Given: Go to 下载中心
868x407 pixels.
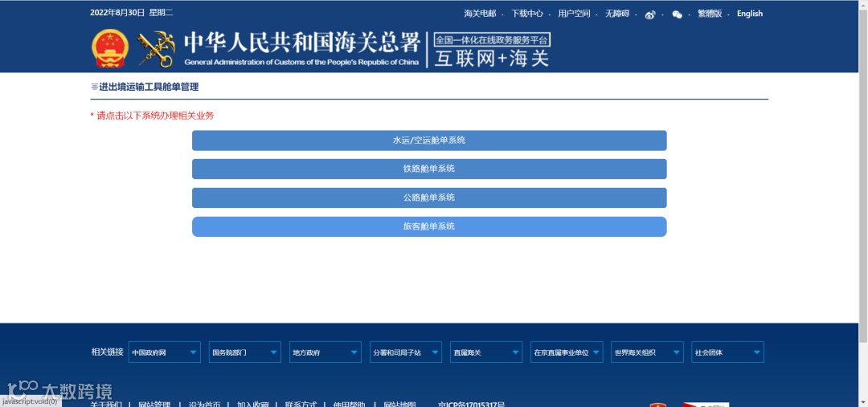Looking at the screenshot, I should pos(527,14).
